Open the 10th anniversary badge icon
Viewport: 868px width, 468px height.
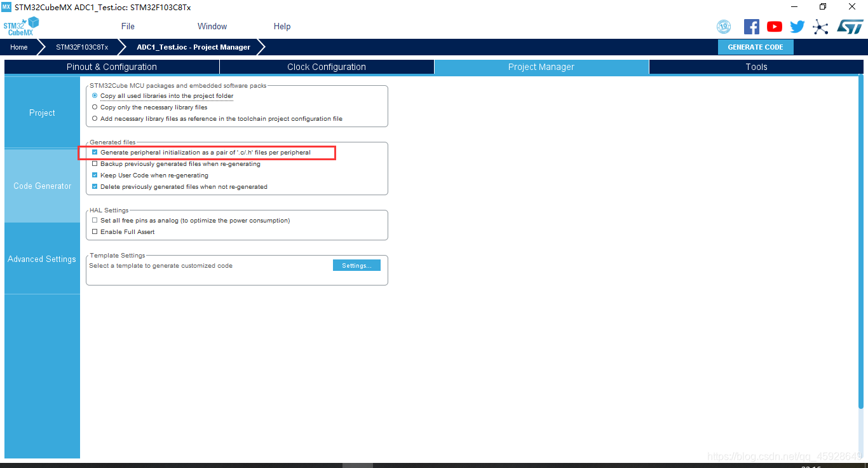pyautogui.click(x=724, y=27)
